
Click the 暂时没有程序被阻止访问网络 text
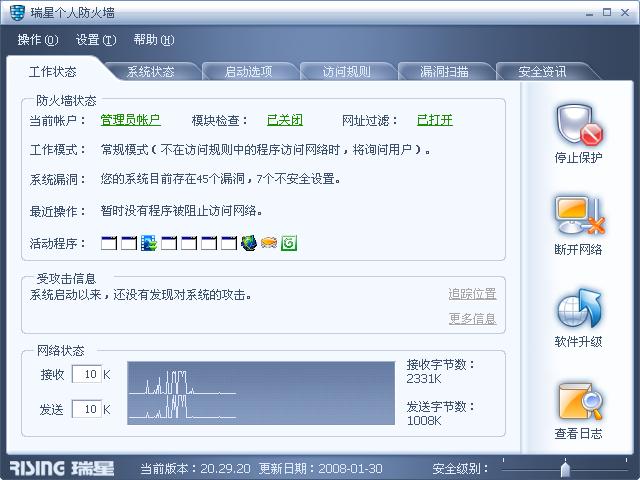[x=182, y=211]
